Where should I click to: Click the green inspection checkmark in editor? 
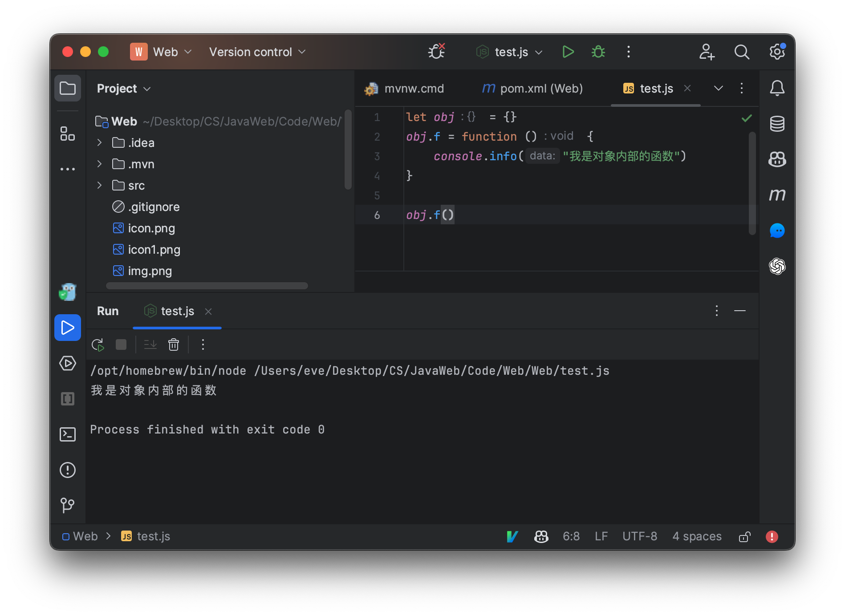click(x=747, y=118)
